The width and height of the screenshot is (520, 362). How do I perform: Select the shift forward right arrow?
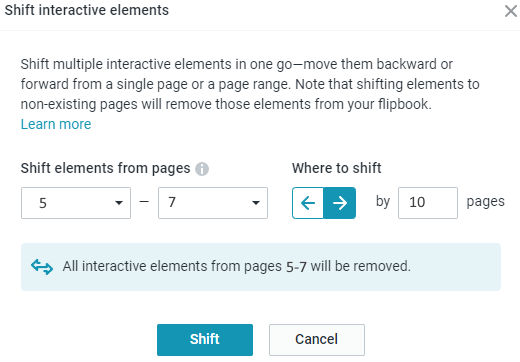tap(340, 203)
